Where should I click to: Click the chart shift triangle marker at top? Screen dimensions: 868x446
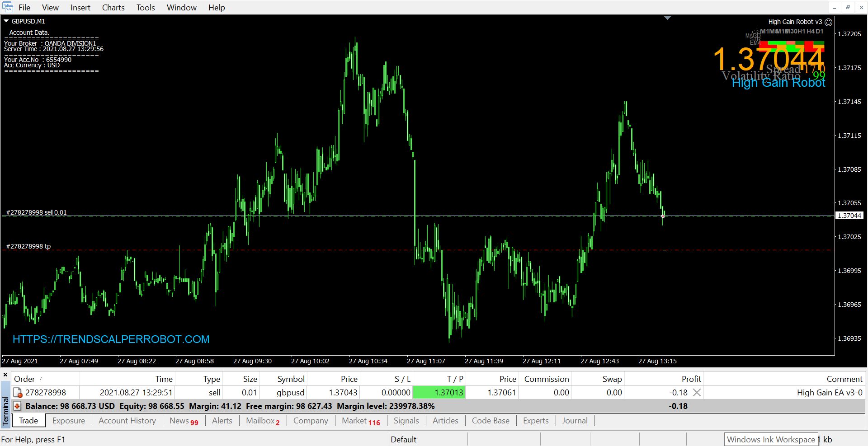tap(667, 18)
